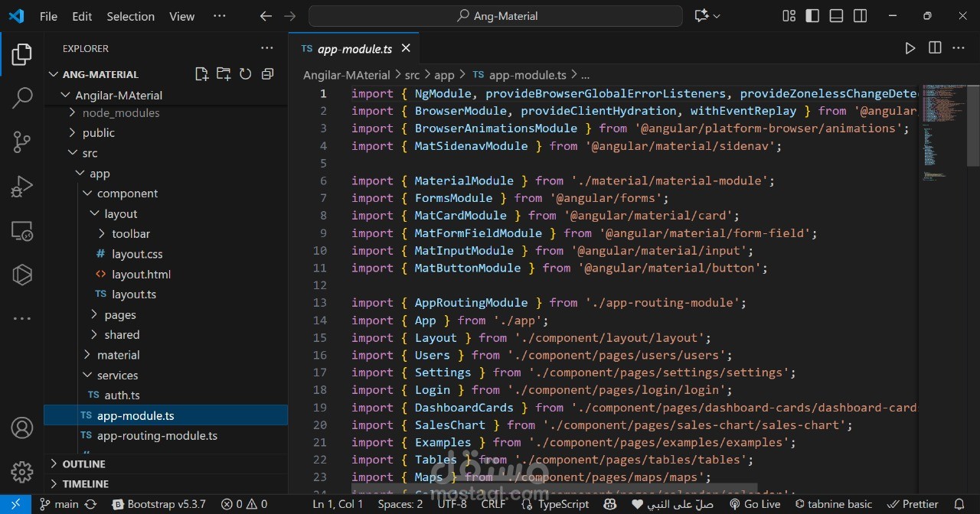Viewport: 980px width, 514px height.
Task: Open the Source Control view
Action: [22, 142]
